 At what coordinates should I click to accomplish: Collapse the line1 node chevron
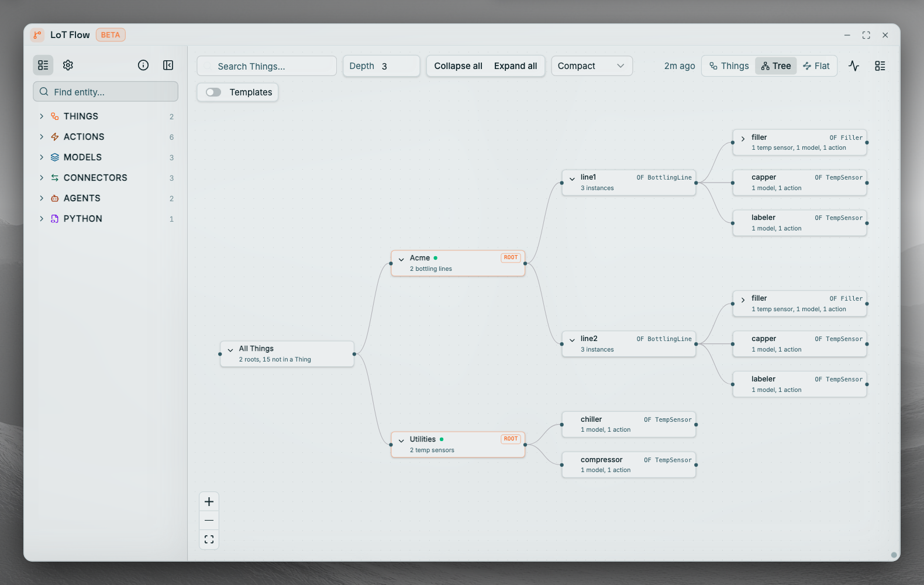point(572,178)
